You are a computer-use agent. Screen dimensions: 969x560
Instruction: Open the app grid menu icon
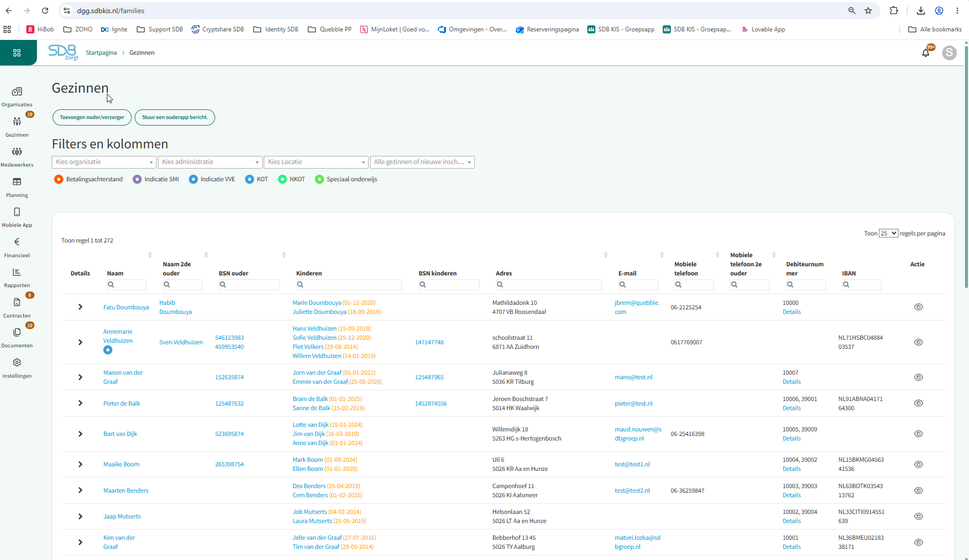[17, 53]
